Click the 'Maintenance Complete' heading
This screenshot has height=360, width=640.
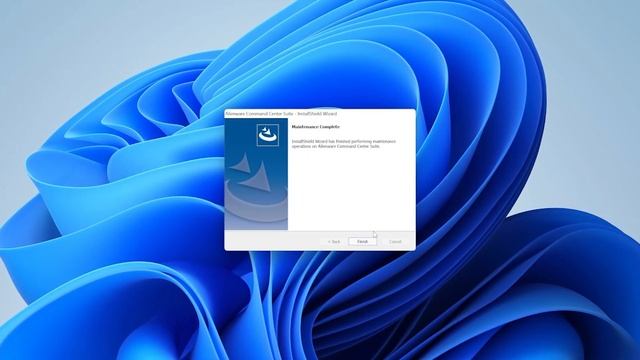pyautogui.click(x=316, y=127)
